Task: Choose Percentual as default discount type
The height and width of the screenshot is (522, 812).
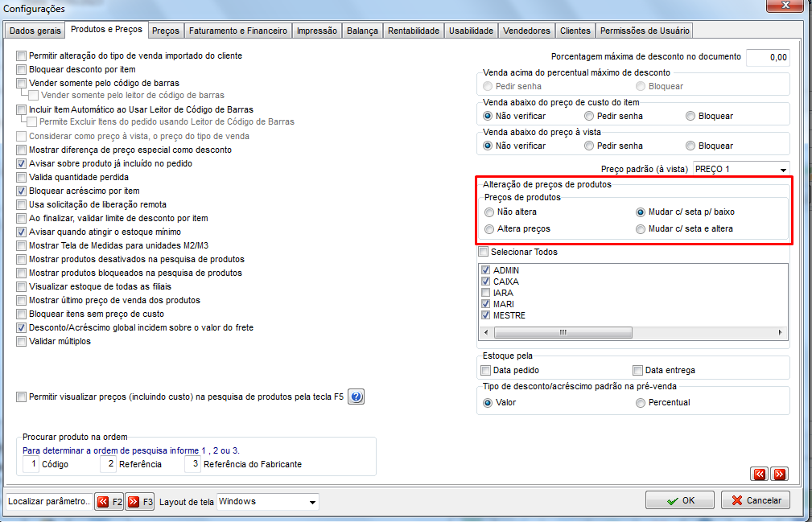Action: 641,403
